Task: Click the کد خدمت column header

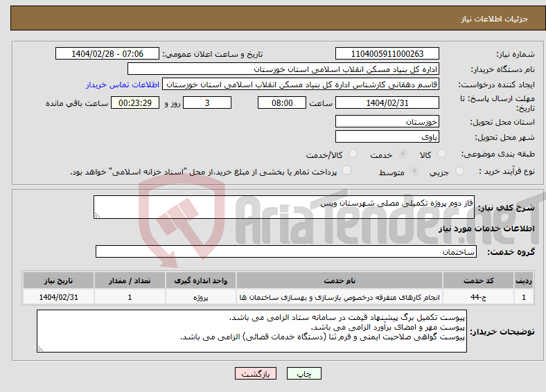Action: pos(478,280)
